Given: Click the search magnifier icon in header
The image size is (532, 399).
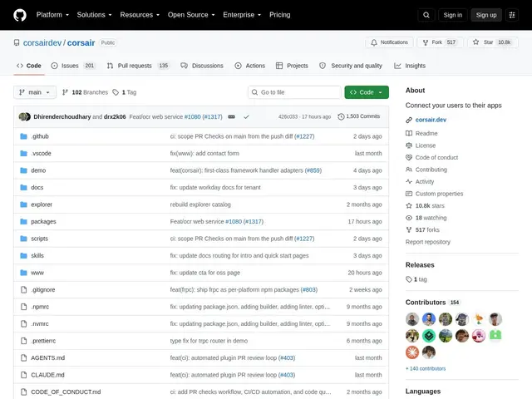Looking at the screenshot, I should 426,15.
